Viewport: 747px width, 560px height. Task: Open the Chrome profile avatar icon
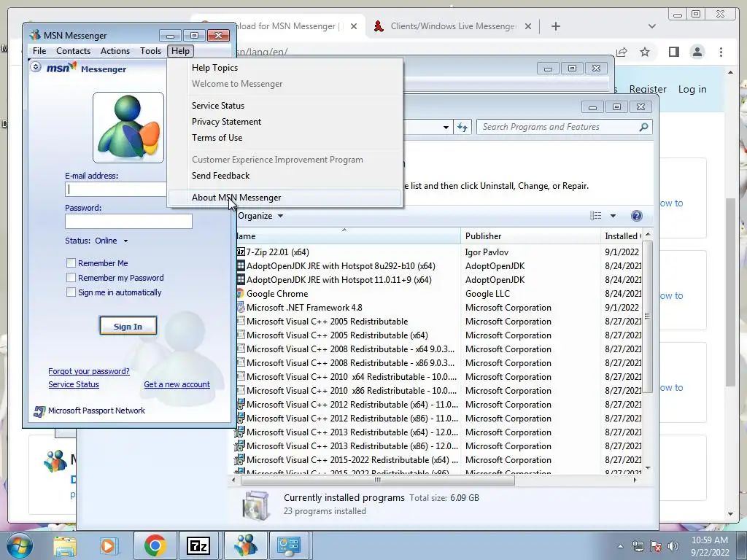pyautogui.click(x=697, y=52)
